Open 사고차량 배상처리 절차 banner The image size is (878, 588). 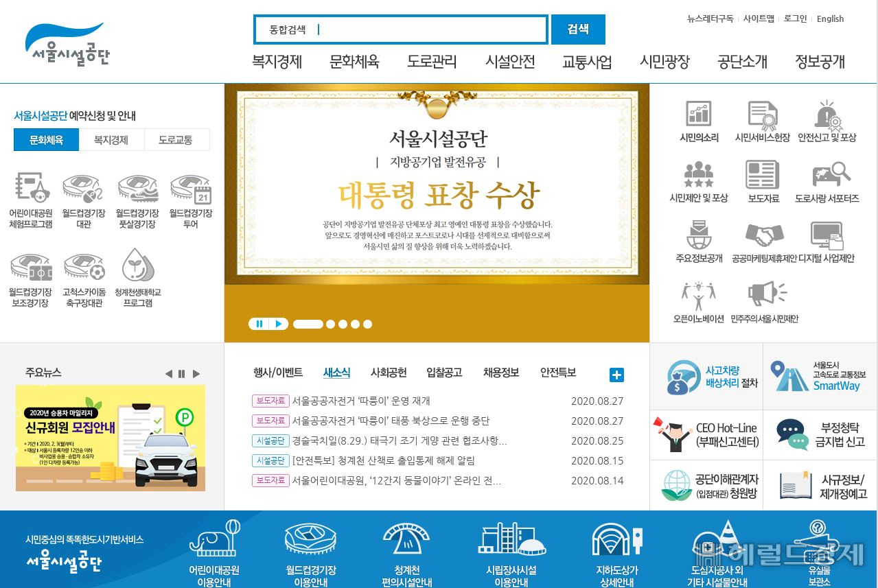click(706, 377)
